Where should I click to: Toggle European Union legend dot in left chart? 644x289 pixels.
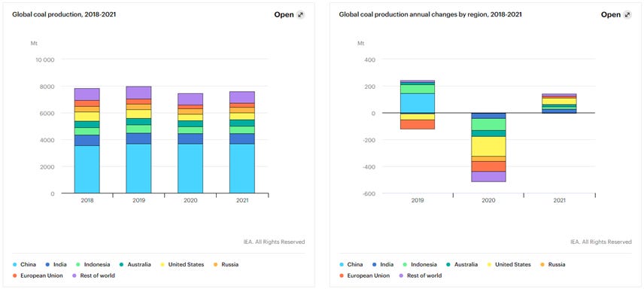pos(15,276)
